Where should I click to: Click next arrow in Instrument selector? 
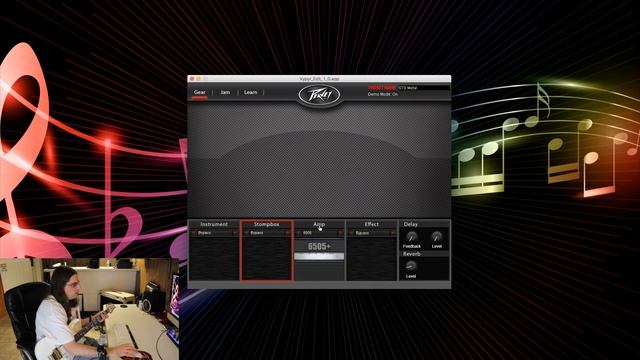(x=236, y=233)
